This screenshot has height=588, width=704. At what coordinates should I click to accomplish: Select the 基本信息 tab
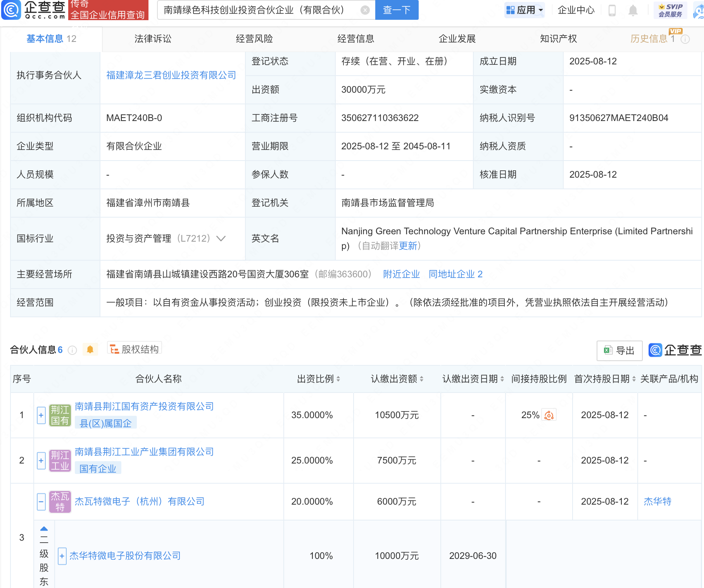[x=51, y=39]
